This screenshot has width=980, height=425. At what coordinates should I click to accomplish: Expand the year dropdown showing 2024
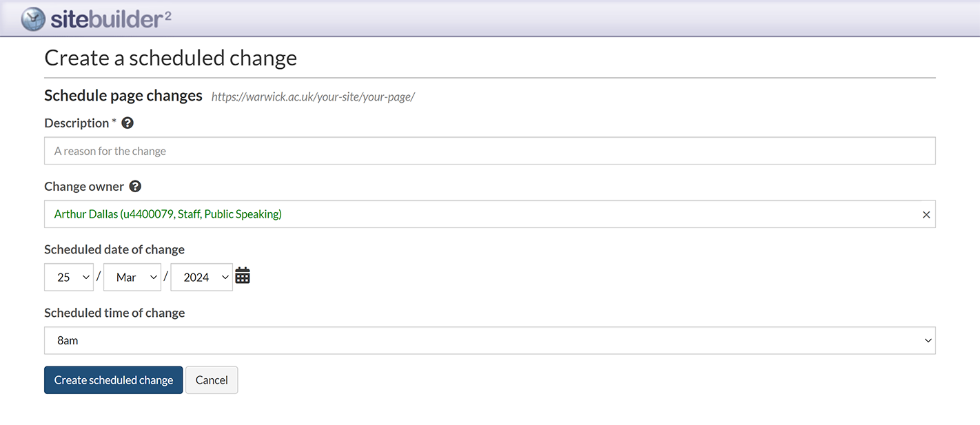click(x=202, y=277)
